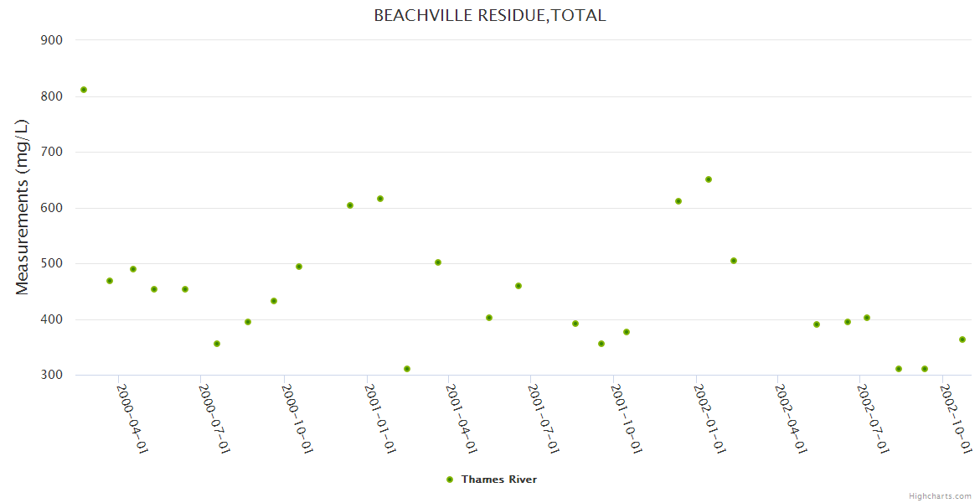Screen dimensions: 980x503
Task: Click the 900 y-axis tick label
Action: [x=52, y=39]
